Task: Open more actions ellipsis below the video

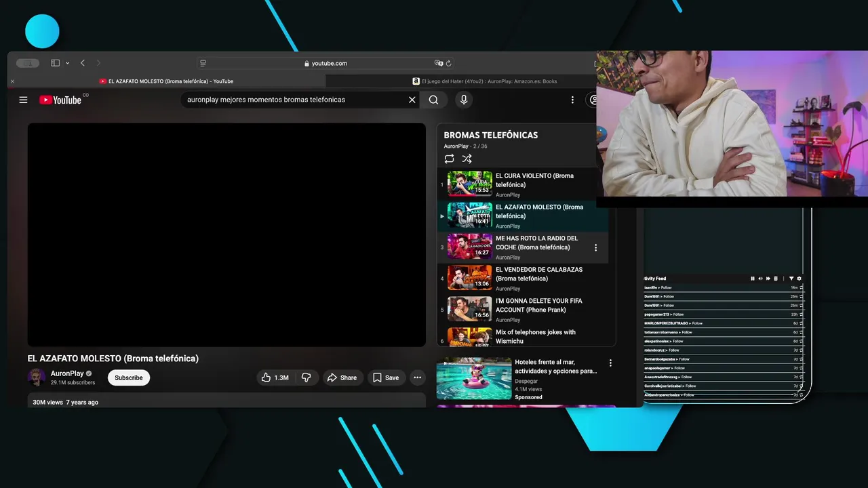Action: pyautogui.click(x=418, y=378)
